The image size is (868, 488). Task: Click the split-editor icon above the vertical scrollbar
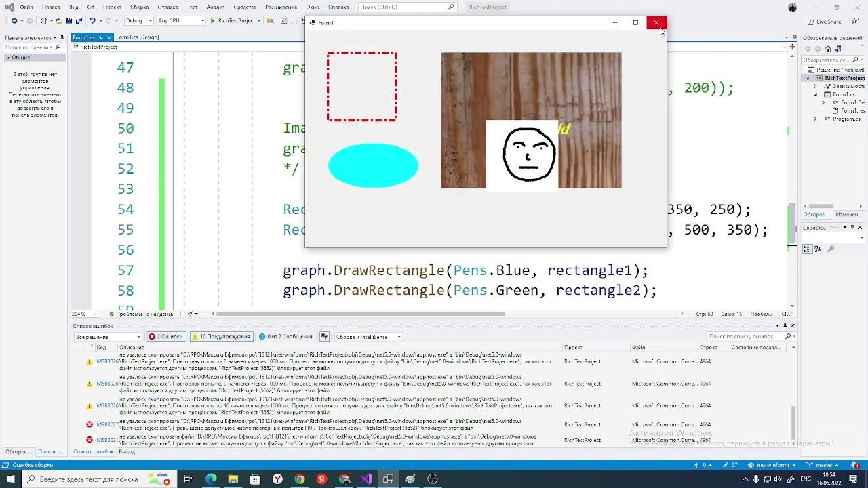pos(792,47)
